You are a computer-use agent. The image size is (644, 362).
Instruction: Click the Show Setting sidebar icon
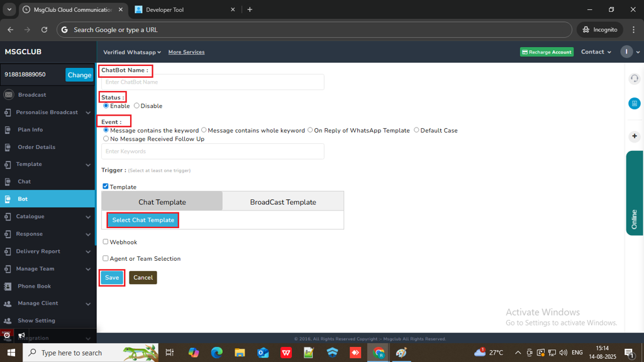[x=8, y=321]
